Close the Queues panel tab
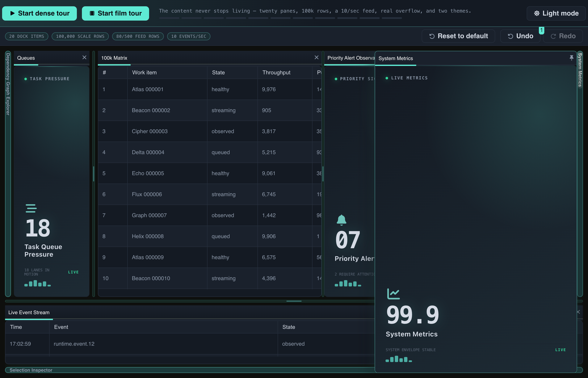This screenshot has height=378, width=588. (84, 58)
